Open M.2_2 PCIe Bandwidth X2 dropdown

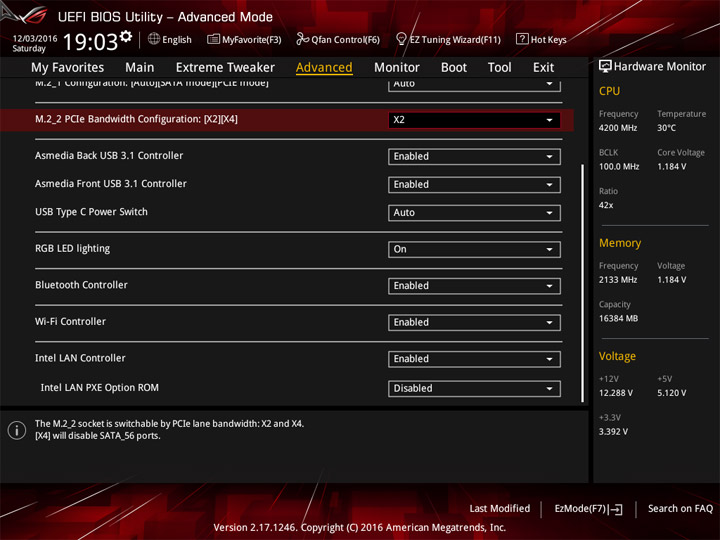pyautogui.click(x=474, y=120)
